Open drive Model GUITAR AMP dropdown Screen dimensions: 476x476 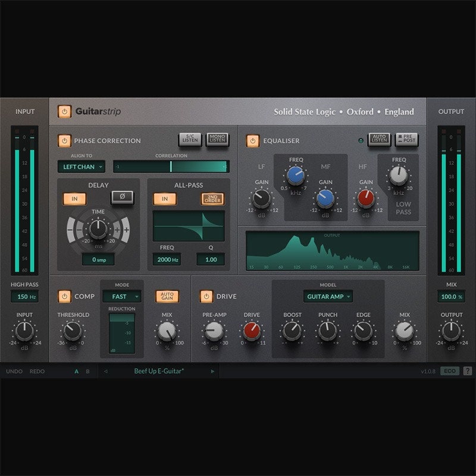pyautogui.click(x=328, y=296)
